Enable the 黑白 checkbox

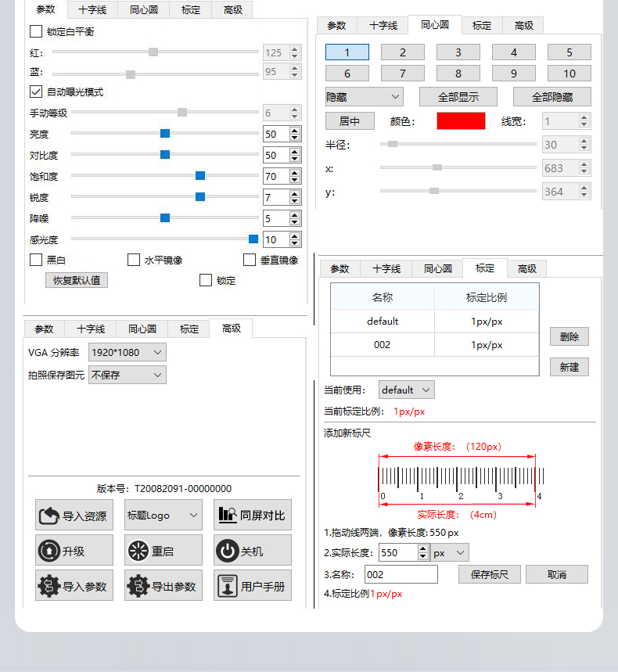36,260
